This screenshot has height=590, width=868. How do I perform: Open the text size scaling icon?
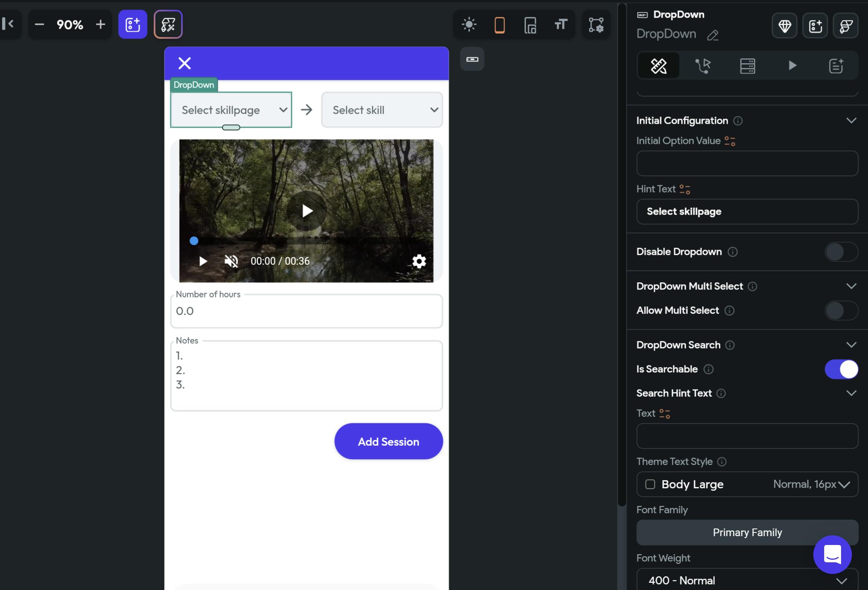click(x=561, y=25)
